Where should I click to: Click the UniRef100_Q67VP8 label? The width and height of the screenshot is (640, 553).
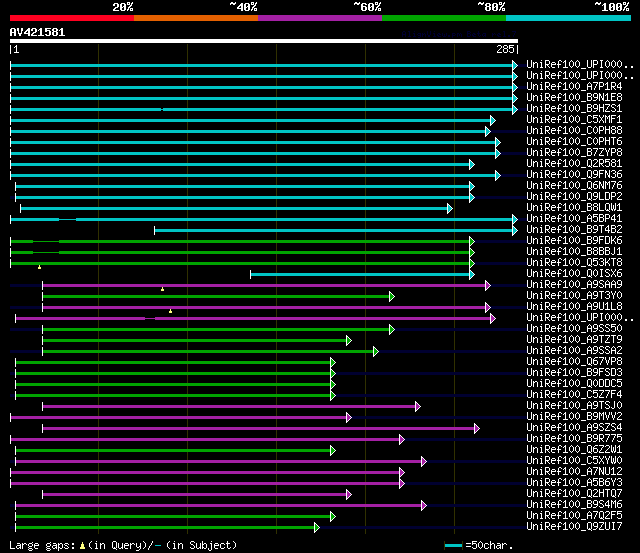tap(574, 362)
